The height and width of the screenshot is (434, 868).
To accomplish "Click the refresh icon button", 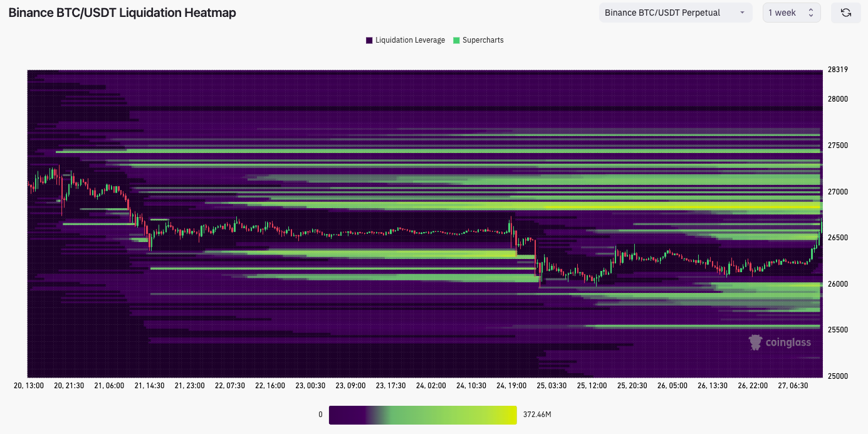I will 845,13.
